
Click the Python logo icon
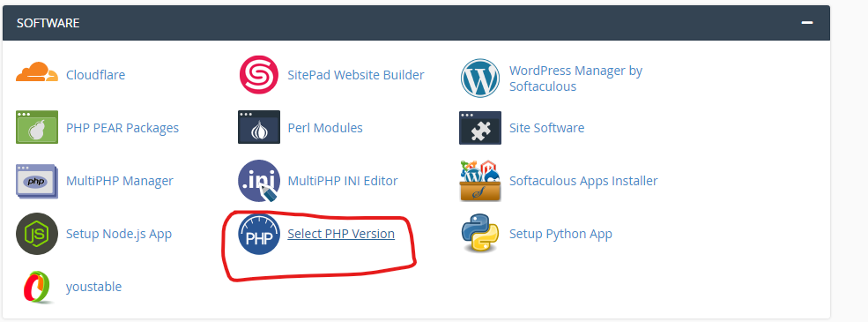click(x=480, y=234)
